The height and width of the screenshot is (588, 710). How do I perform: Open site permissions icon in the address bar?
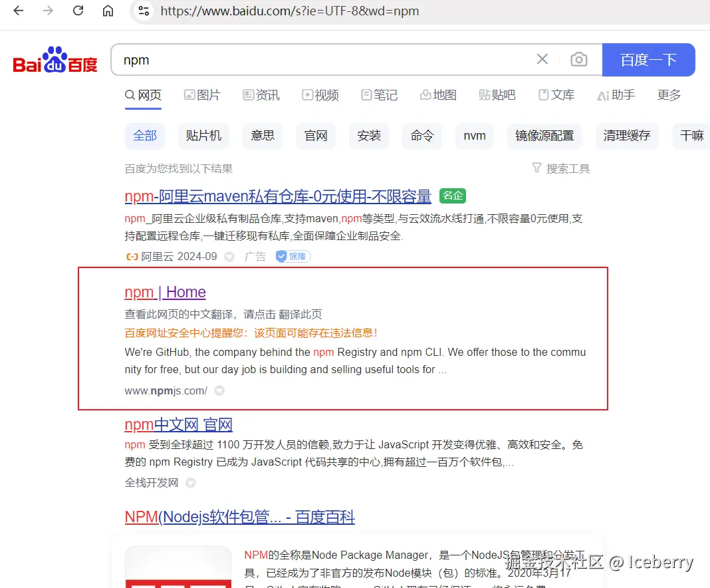tap(144, 11)
